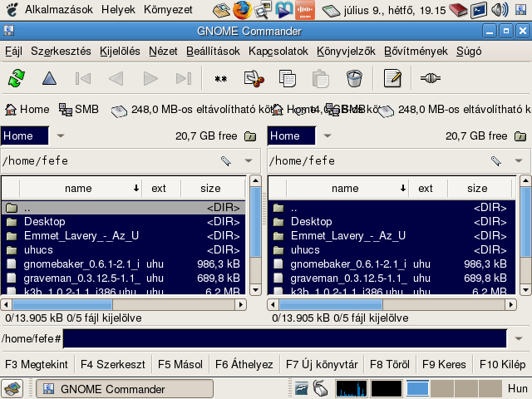Open the Kijelölés menu

tap(120, 52)
